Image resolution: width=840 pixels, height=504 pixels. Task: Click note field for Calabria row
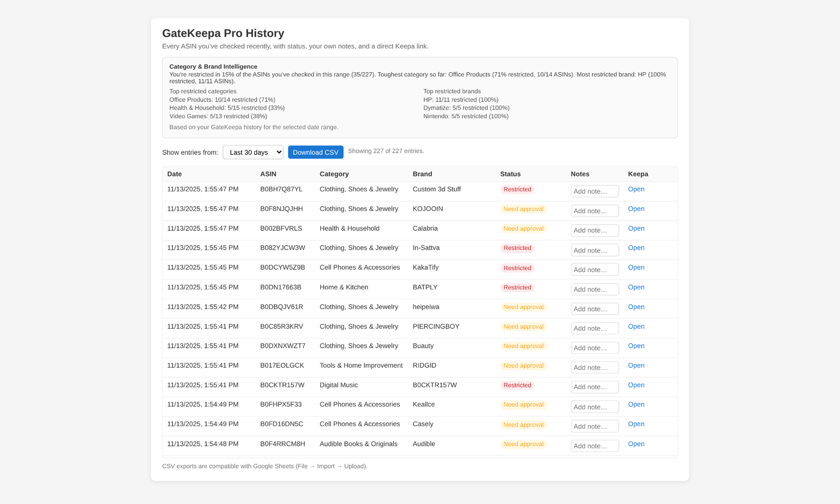[x=594, y=231]
